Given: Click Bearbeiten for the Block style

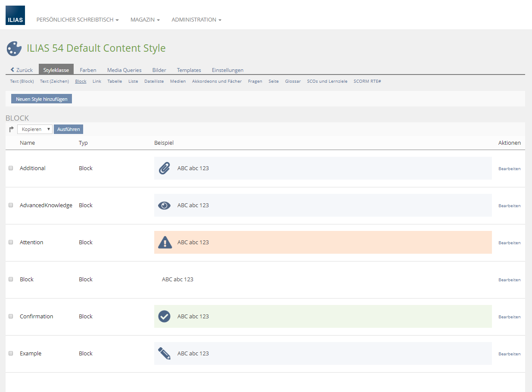Looking at the screenshot, I should coord(509,280).
